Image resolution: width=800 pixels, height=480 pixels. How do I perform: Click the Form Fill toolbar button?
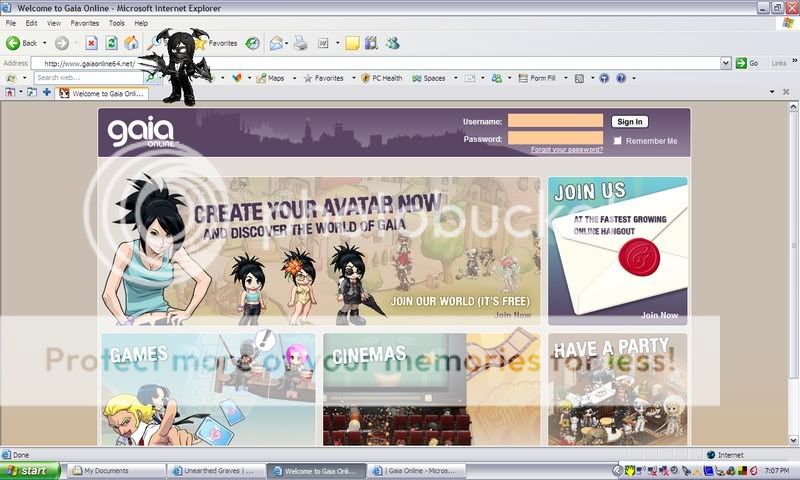537,78
